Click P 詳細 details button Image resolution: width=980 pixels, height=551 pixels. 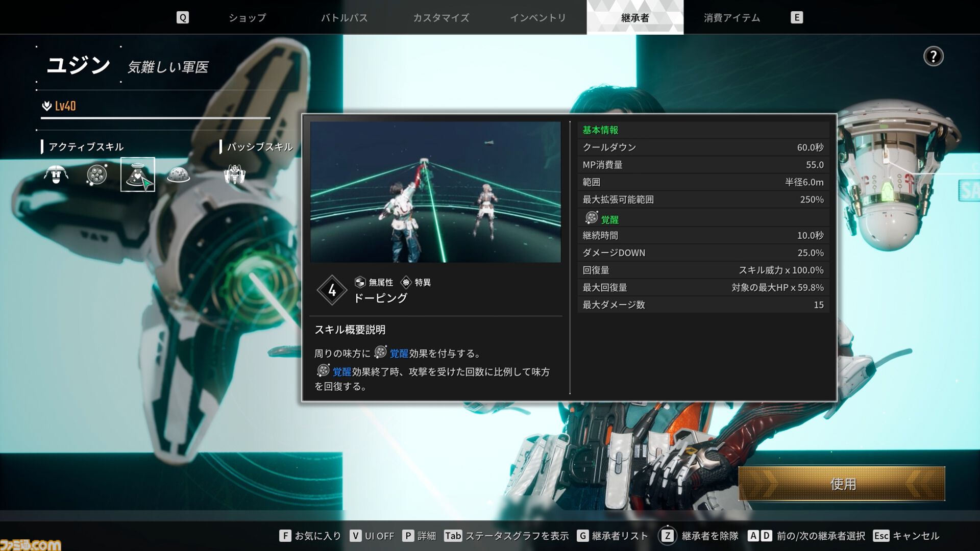point(420,536)
